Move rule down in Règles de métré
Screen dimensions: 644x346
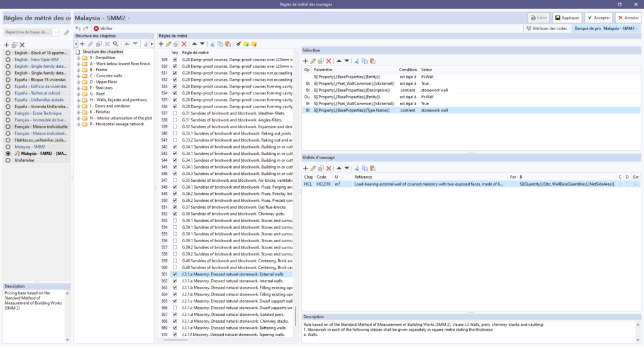[202, 44]
